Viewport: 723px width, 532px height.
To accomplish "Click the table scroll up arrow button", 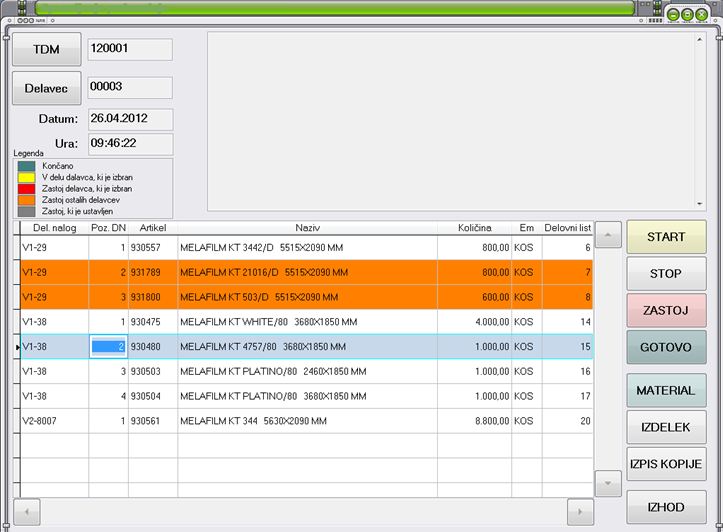I will pos(608,235).
